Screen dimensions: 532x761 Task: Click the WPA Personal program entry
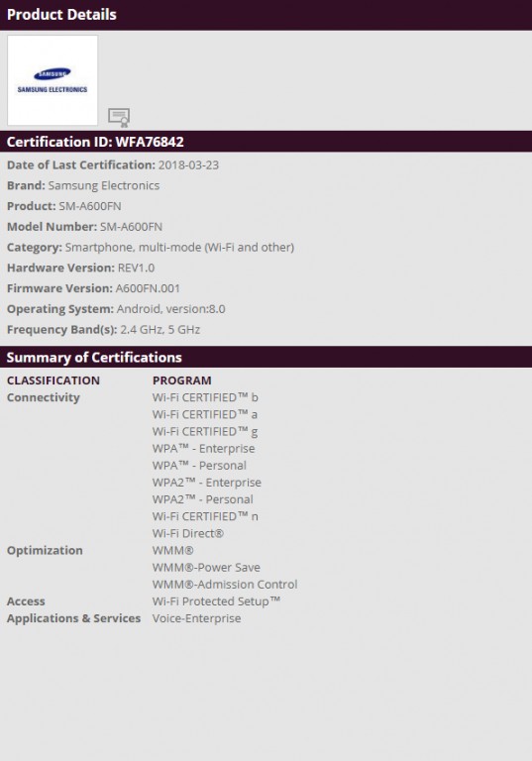[x=199, y=466]
